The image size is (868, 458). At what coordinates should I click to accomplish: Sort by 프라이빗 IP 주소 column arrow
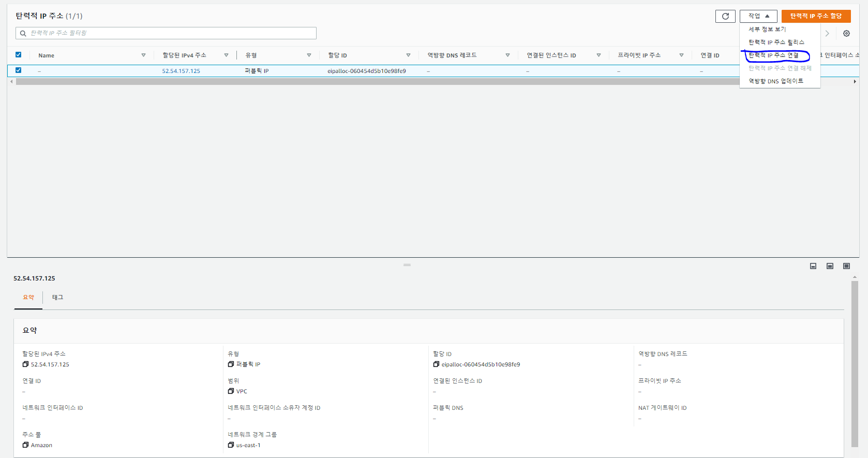point(681,55)
